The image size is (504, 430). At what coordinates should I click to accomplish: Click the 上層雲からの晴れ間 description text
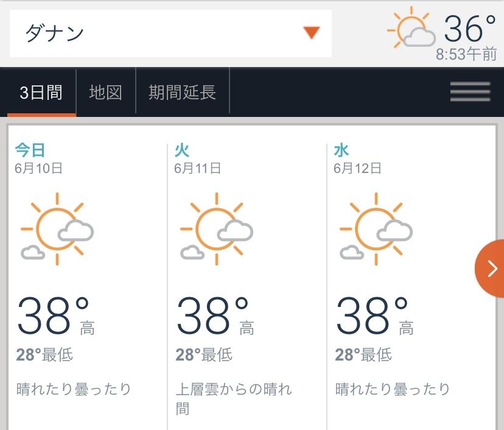[234, 399]
